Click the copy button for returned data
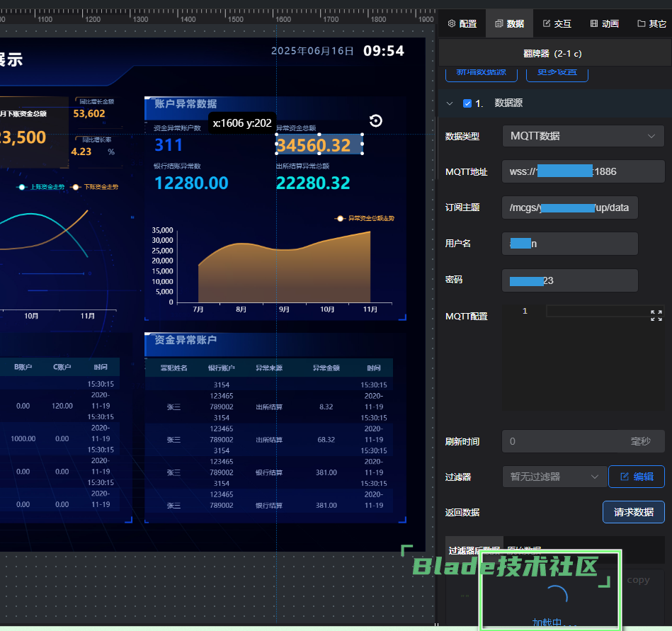The image size is (672, 631). pyautogui.click(x=638, y=580)
